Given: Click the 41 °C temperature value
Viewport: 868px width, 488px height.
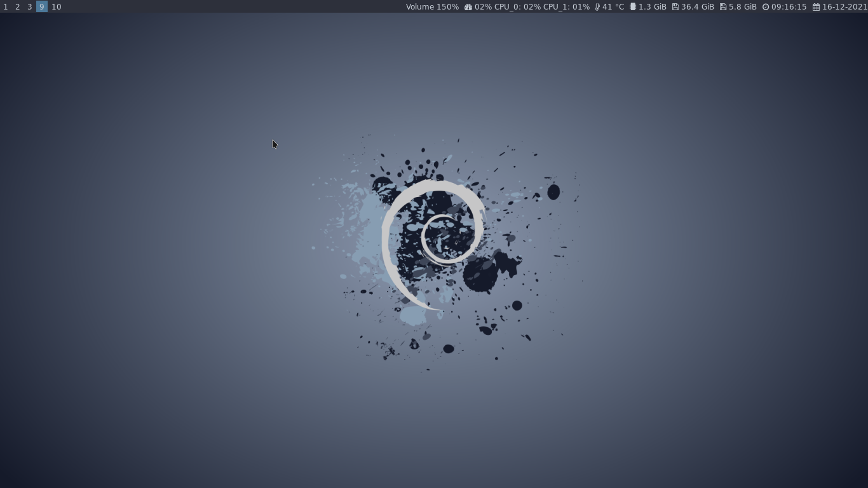Looking at the screenshot, I should [x=613, y=6].
